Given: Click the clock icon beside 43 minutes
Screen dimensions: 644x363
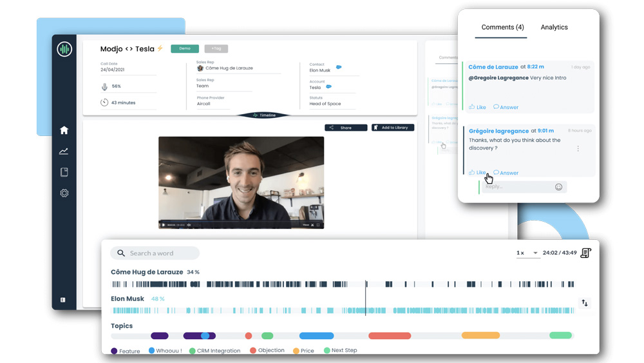Looking at the screenshot, I should click(x=104, y=103).
